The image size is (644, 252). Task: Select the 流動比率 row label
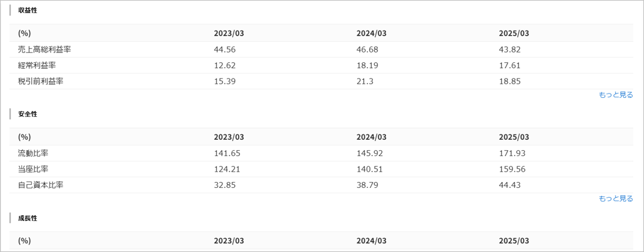[34, 153]
